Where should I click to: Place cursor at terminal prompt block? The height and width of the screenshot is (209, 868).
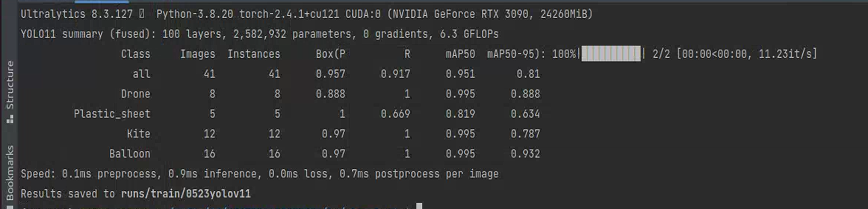(419, 206)
